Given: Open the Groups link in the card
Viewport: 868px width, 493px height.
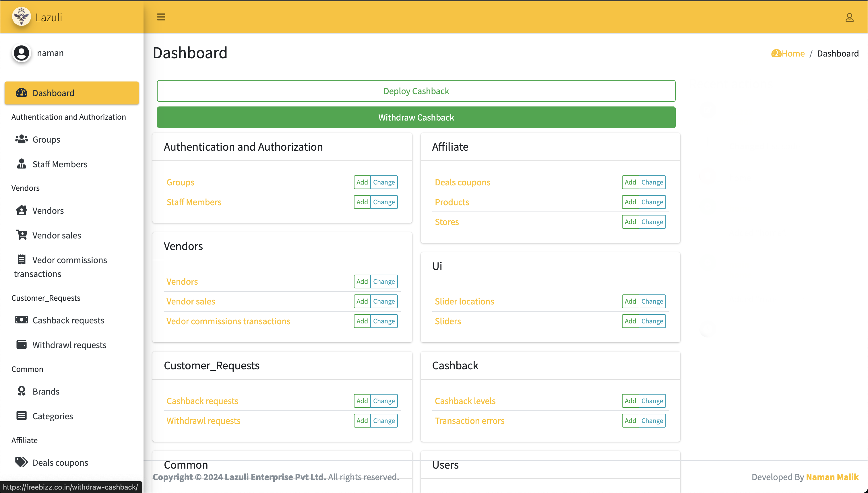Looking at the screenshot, I should (x=180, y=182).
